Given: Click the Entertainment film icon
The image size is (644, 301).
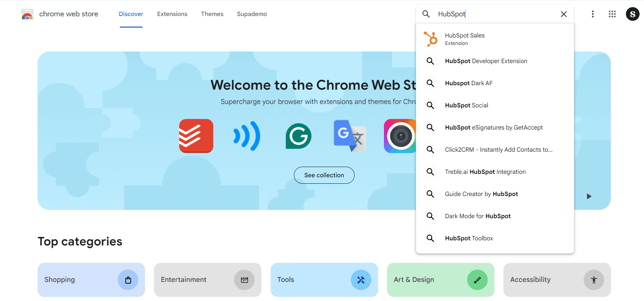Looking at the screenshot, I should click(x=244, y=280).
